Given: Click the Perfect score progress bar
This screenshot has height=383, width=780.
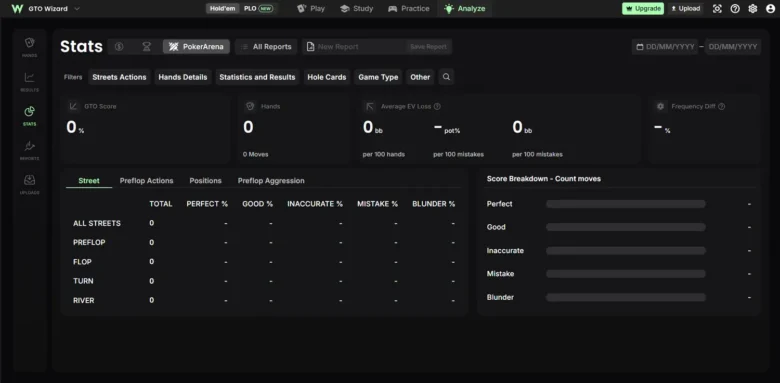Looking at the screenshot, I should click(626, 204).
